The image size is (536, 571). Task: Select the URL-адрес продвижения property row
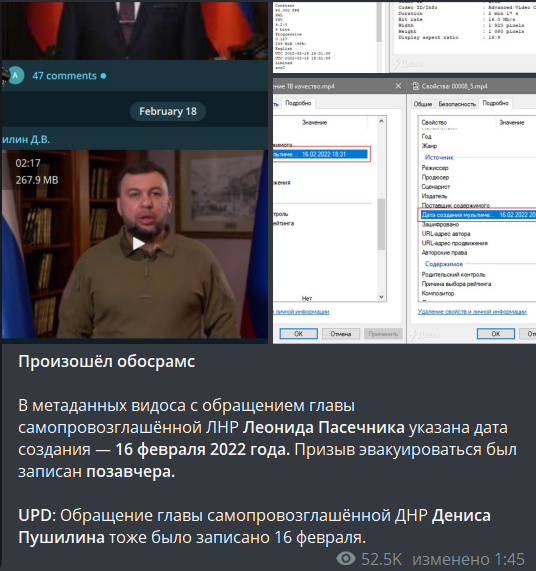coord(454,243)
